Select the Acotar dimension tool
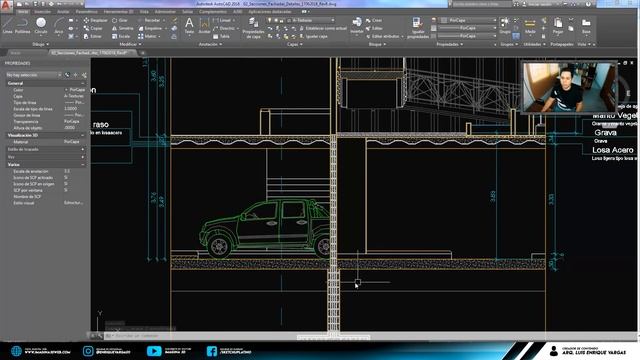The image size is (640, 360). click(x=204, y=25)
